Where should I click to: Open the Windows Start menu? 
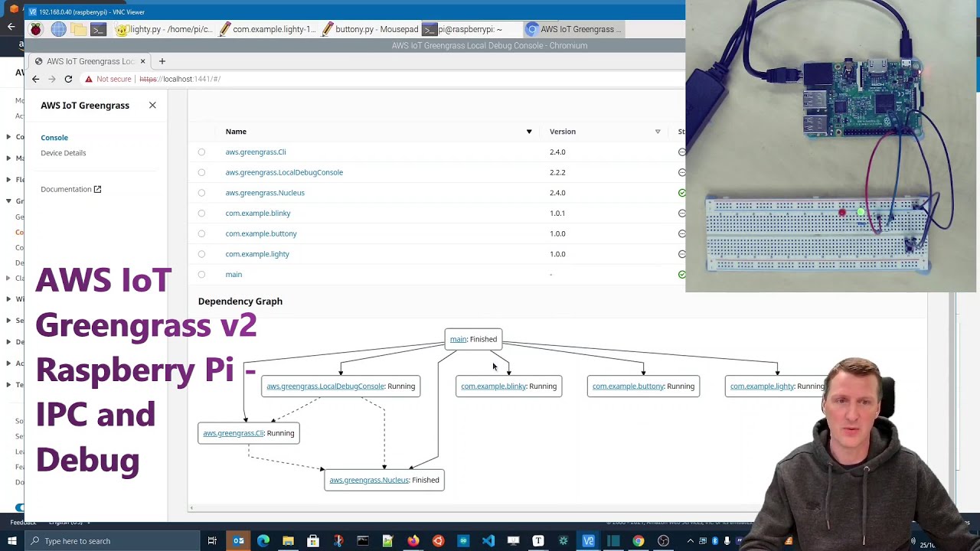click(x=11, y=541)
